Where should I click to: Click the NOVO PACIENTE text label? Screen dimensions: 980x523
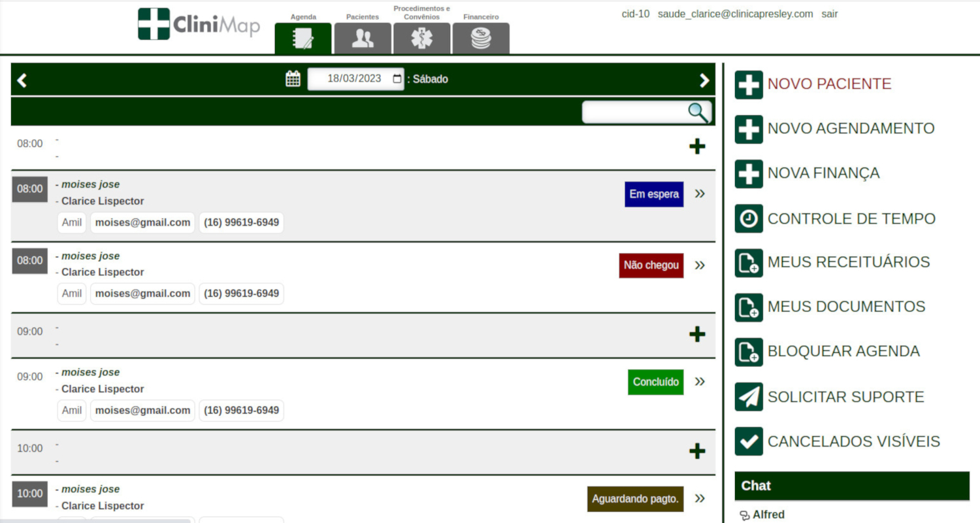(x=830, y=84)
